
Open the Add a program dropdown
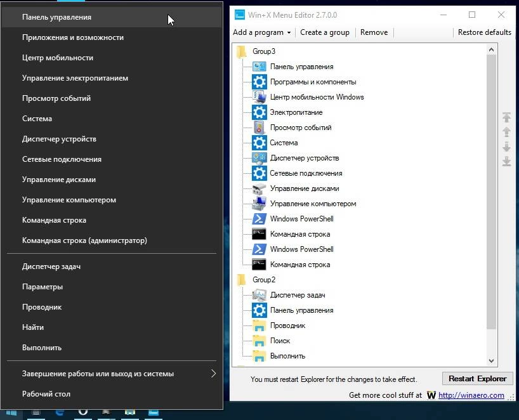click(x=262, y=32)
